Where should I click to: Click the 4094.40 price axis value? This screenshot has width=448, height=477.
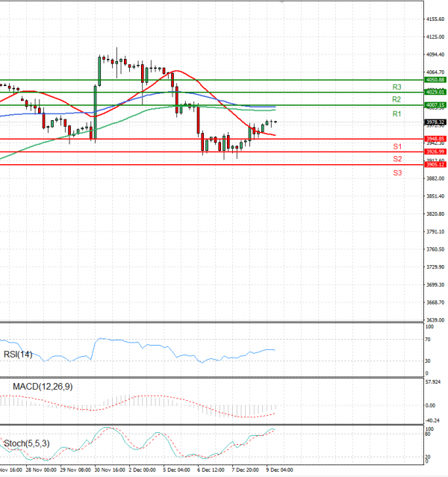tap(435, 54)
